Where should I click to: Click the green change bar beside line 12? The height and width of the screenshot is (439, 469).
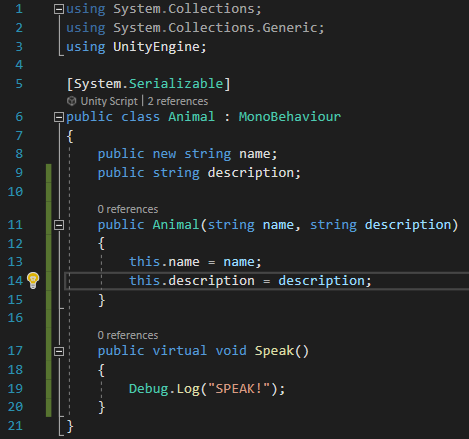[49, 243]
